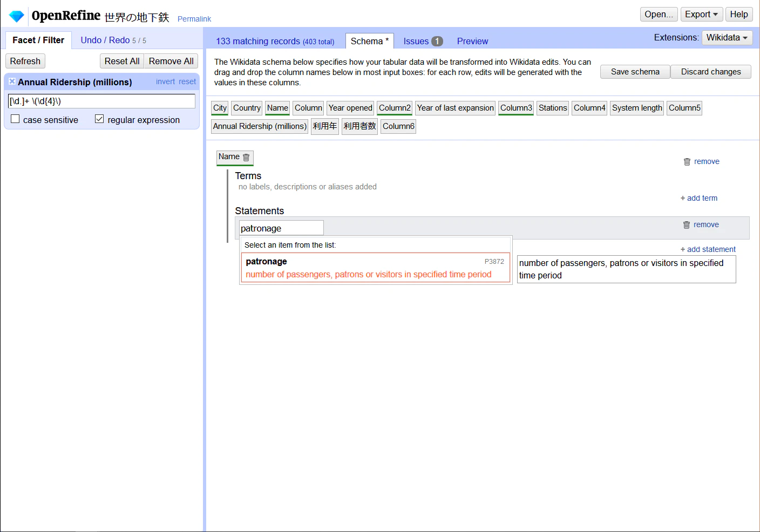
Task: Remove All facets
Action: point(171,61)
